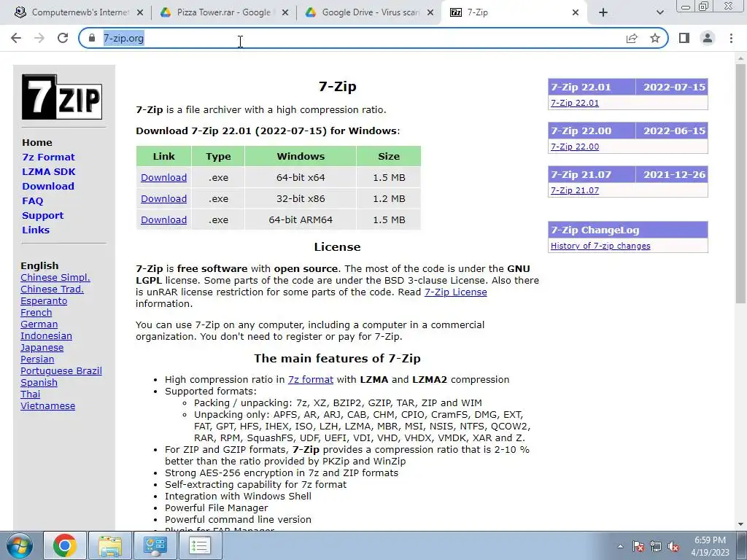The height and width of the screenshot is (560, 747).
Task: Select the 7-Zip browser tab
Action: click(514, 12)
